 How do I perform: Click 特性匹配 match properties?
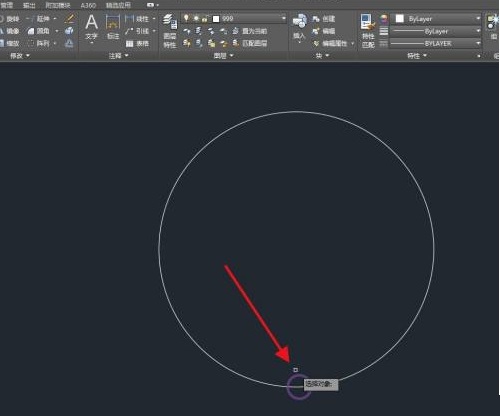point(368,31)
